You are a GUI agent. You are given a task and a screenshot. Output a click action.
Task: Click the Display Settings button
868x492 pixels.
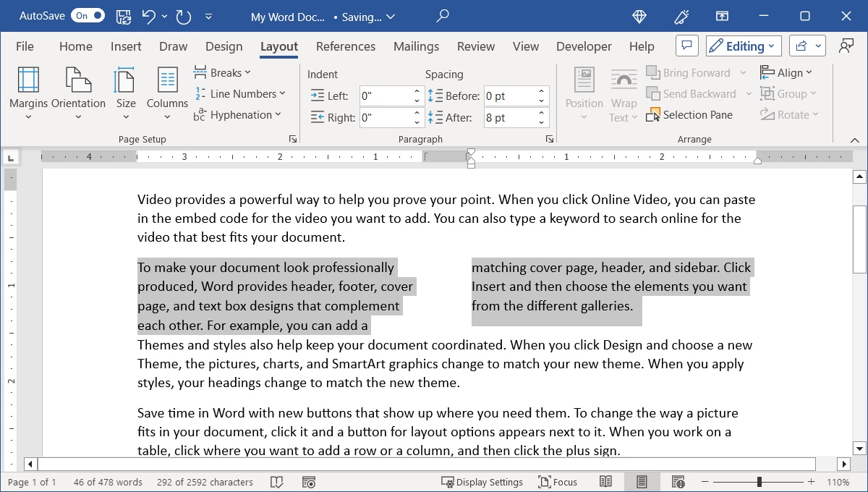tap(482, 481)
